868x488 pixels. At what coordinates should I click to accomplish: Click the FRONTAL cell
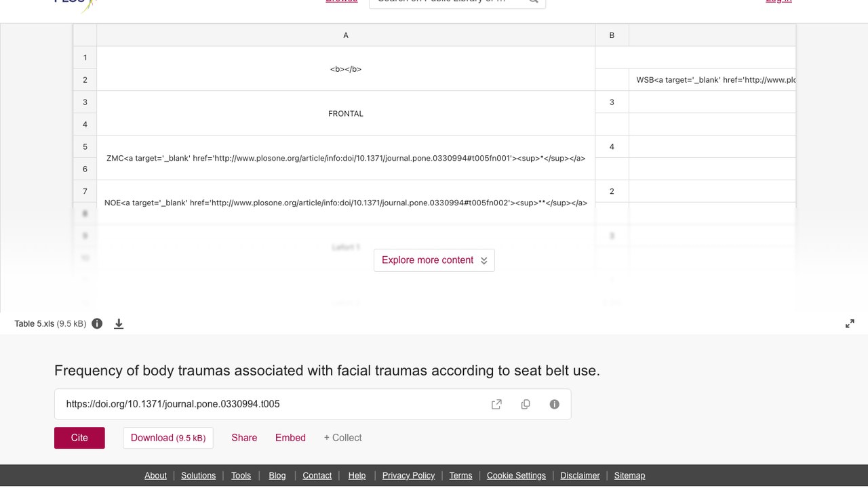pos(346,113)
